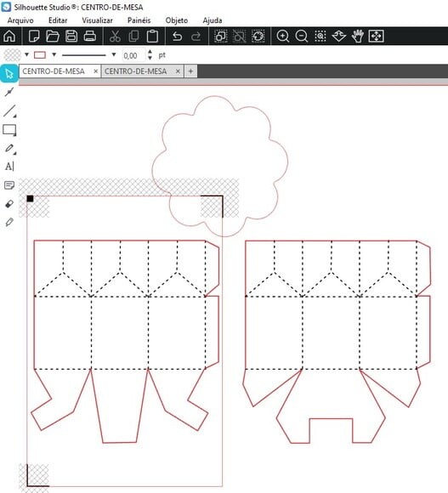Click the line style preview
The image size is (448, 493).
coord(84,55)
